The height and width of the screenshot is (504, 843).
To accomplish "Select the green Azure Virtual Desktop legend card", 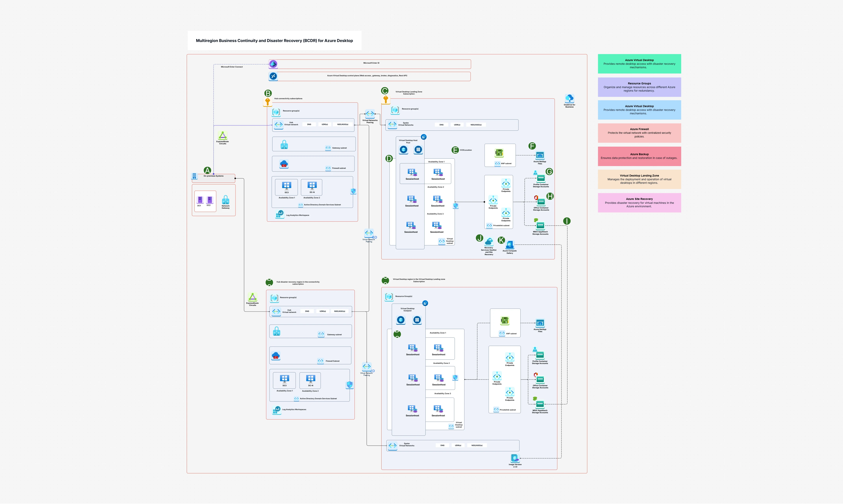I will [639, 64].
